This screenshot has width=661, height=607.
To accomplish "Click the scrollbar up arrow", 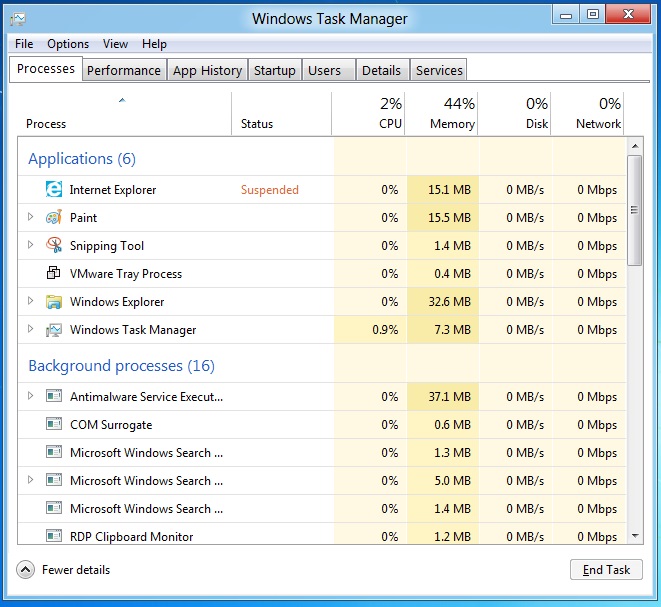I will [635, 146].
